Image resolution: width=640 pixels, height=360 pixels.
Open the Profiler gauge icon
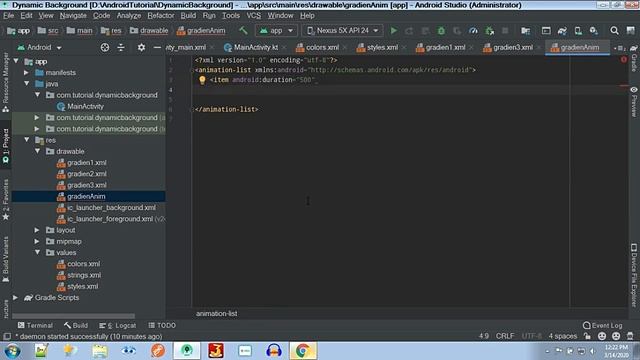(x=473, y=31)
